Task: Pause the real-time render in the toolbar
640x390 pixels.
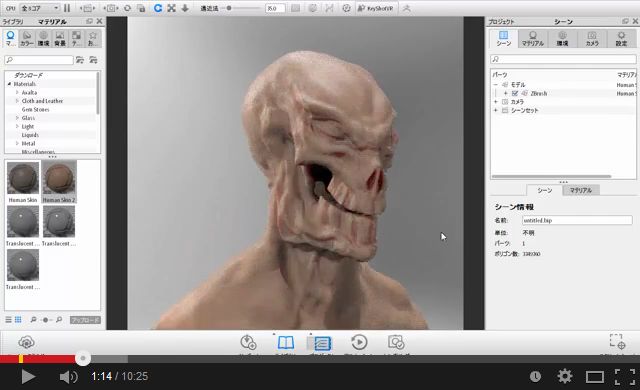Action: [x=67, y=8]
